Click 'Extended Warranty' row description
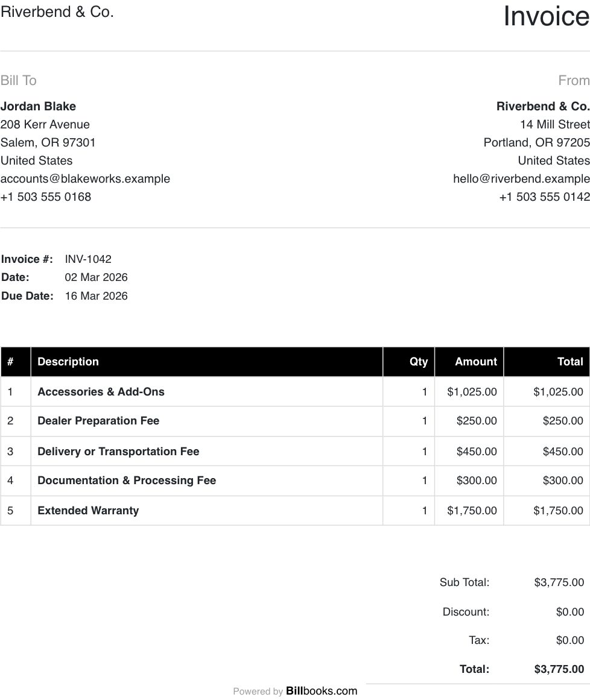This screenshot has width=590, height=700. click(x=88, y=510)
